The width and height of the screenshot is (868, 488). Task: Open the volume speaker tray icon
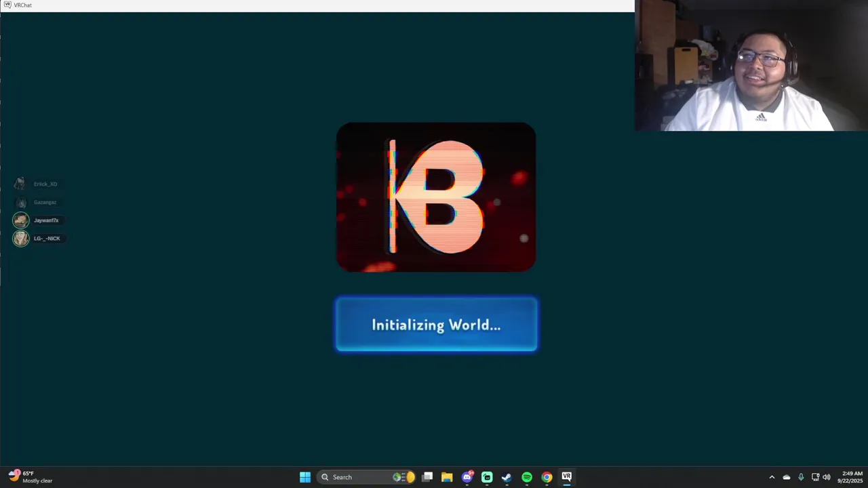(827, 477)
